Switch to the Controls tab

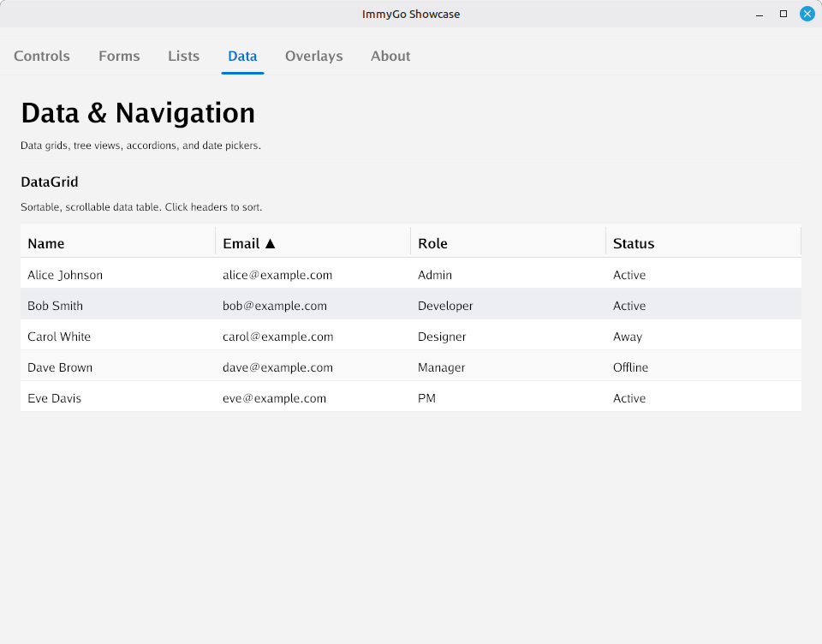[41, 56]
